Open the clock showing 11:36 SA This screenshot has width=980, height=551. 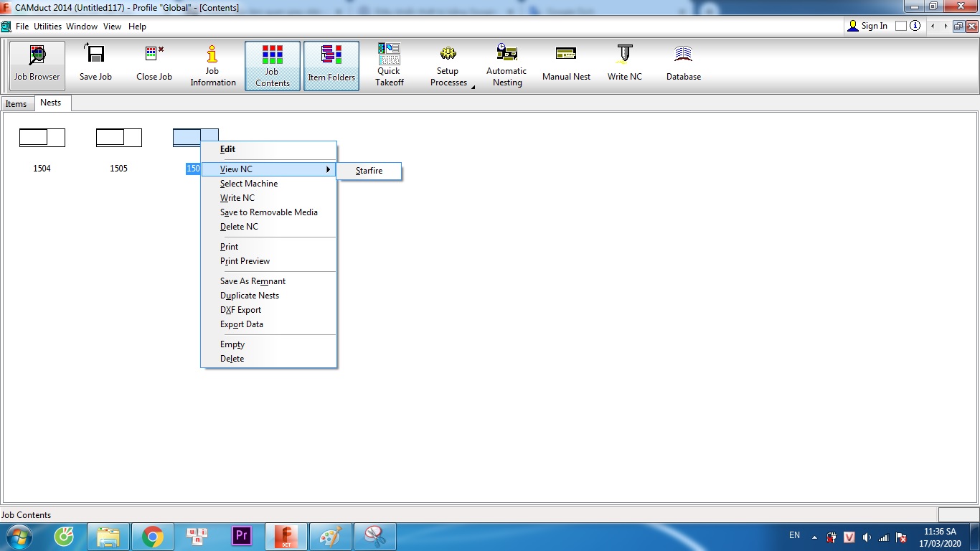click(x=940, y=537)
